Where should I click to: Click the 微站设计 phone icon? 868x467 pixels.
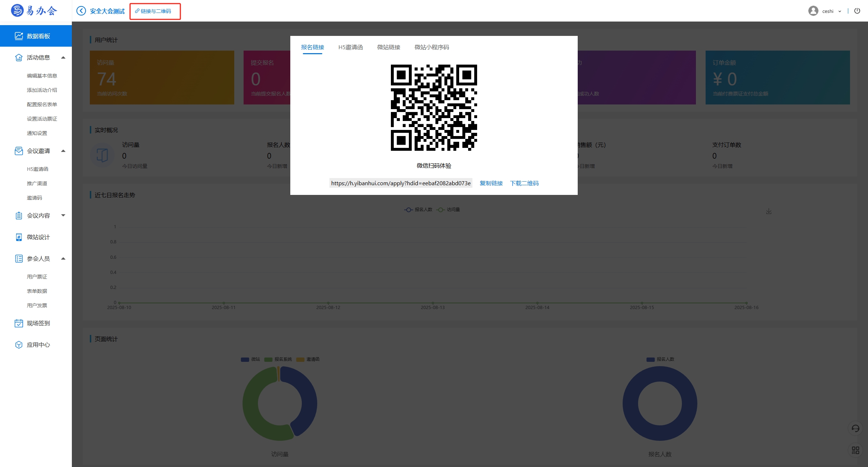[19, 237]
